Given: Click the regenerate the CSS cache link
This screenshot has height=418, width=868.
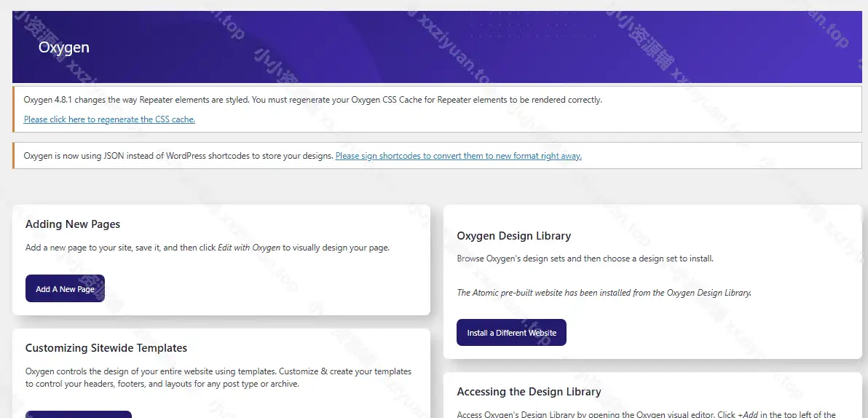Looking at the screenshot, I should (x=109, y=119).
